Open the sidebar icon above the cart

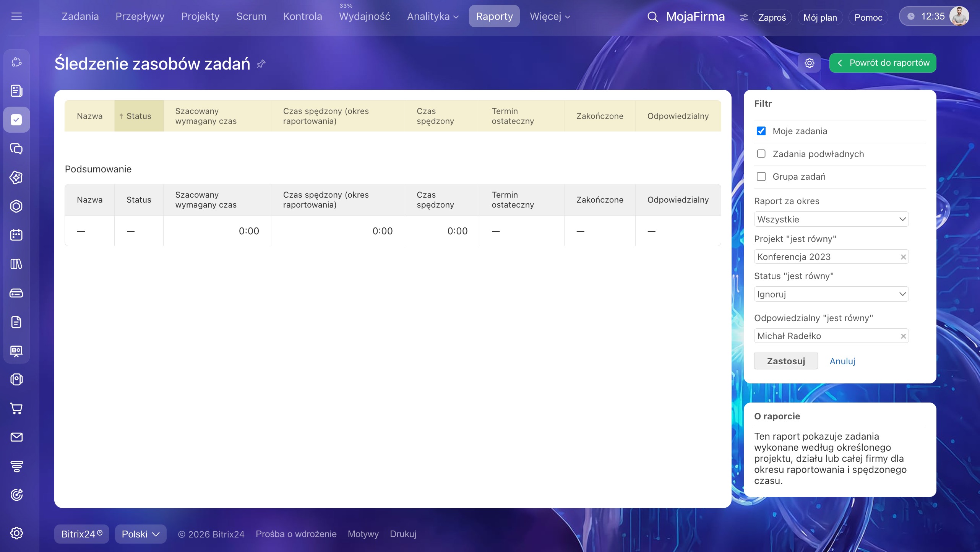click(16, 380)
